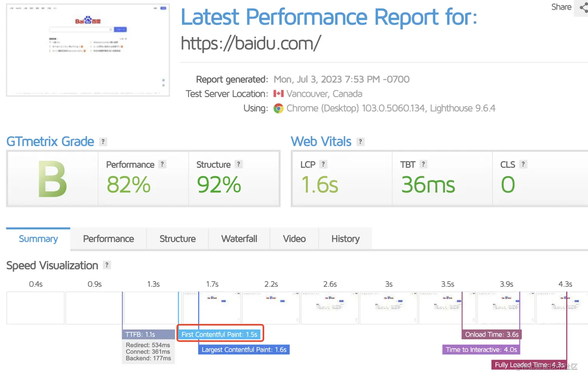The width and height of the screenshot is (588, 381).
Task: Select the Summary tab
Action: [38, 239]
